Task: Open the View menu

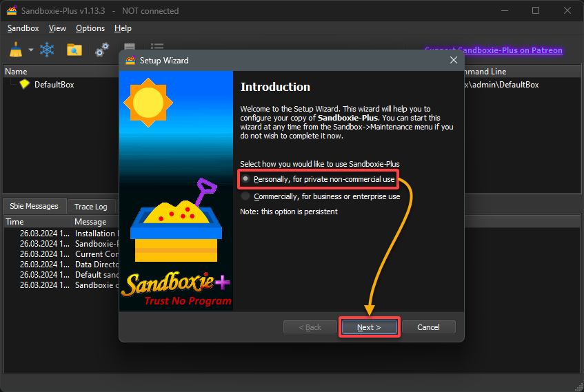Action: pyautogui.click(x=57, y=28)
